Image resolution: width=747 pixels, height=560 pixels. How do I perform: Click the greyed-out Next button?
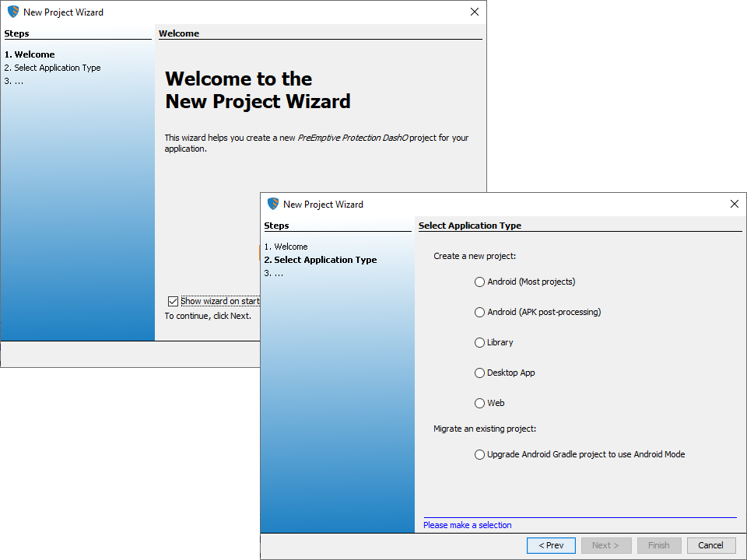[x=606, y=545]
